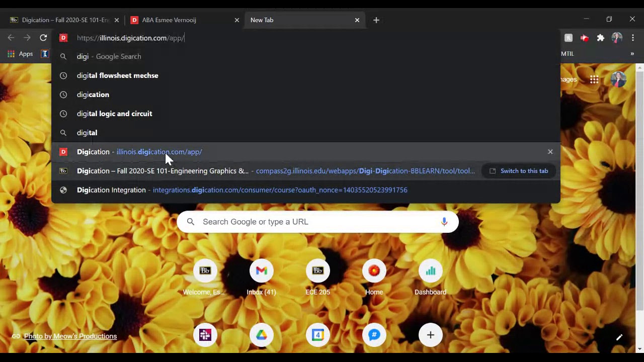Click the gray extension icon beside recorder

point(569,38)
